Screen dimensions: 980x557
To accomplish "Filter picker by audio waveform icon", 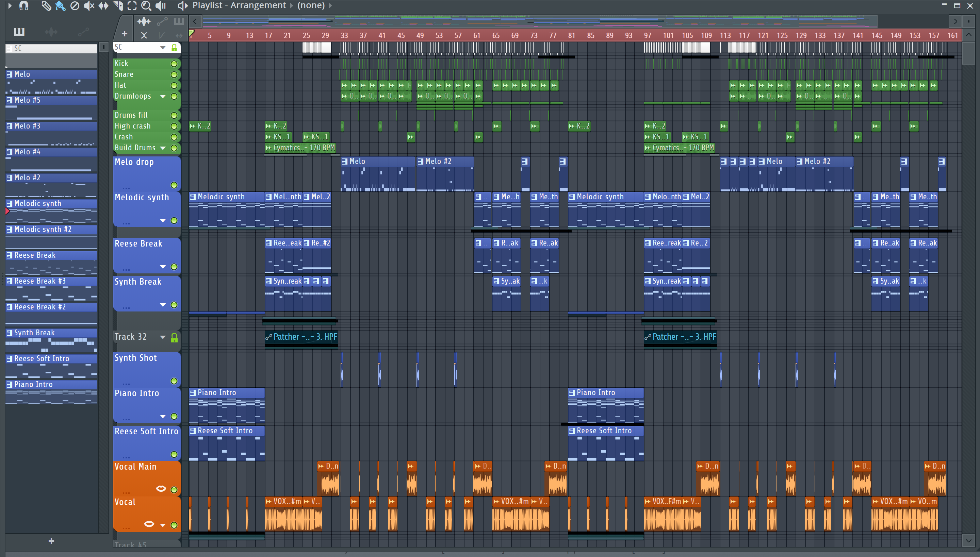I will point(51,31).
